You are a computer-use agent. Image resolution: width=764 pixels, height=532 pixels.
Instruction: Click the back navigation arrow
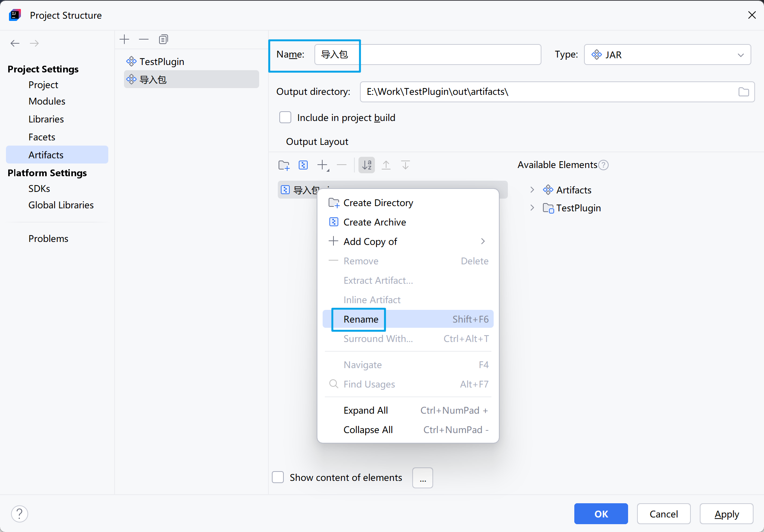coord(15,43)
